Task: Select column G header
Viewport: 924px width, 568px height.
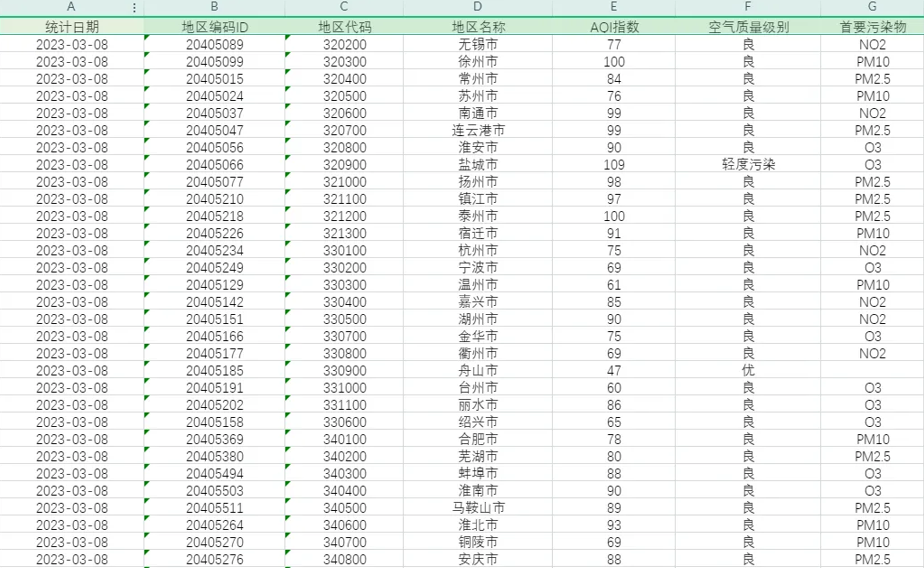Action: (872, 8)
